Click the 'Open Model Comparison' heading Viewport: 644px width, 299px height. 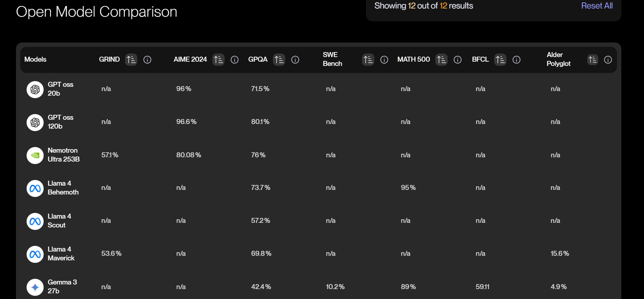tap(96, 12)
